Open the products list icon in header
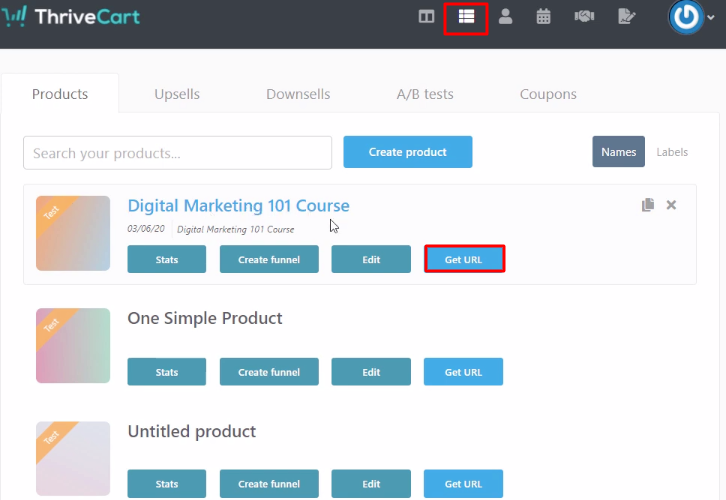 [466, 17]
